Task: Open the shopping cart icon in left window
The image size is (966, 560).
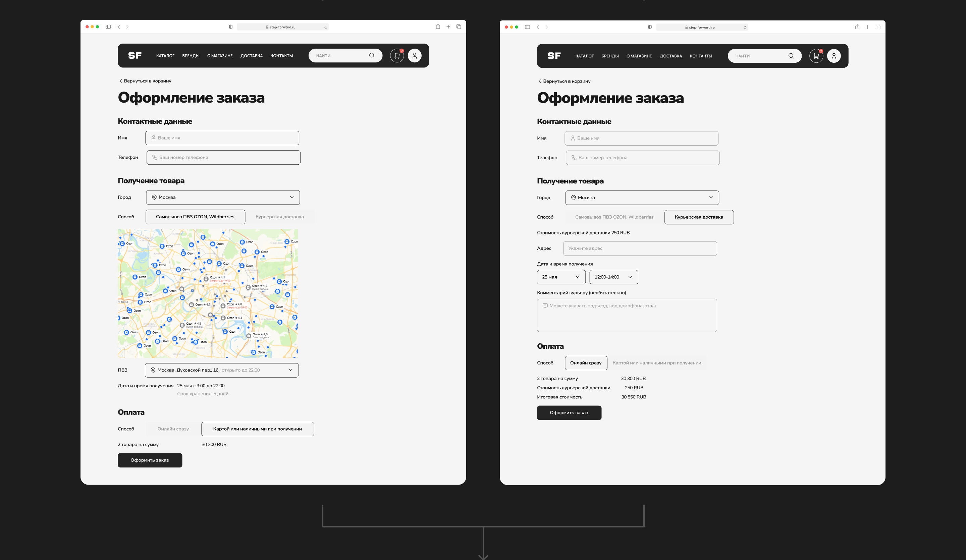Action: click(x=397, y=56)
